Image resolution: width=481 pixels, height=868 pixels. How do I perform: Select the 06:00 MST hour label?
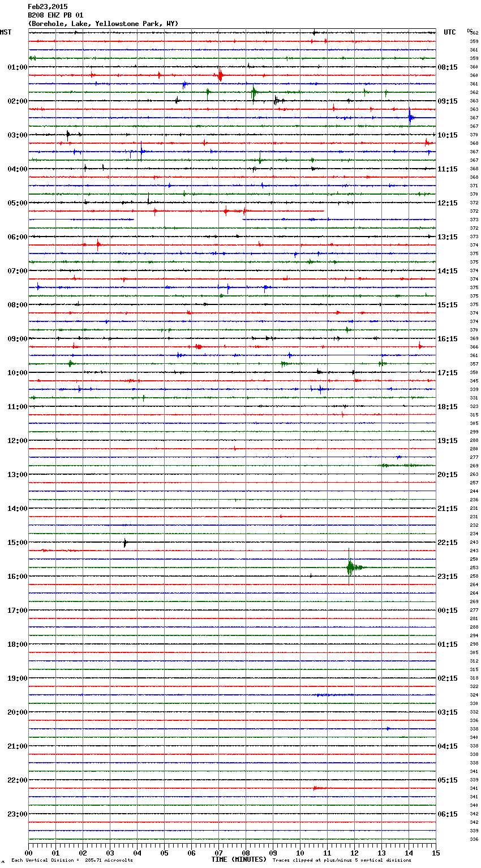18,237
